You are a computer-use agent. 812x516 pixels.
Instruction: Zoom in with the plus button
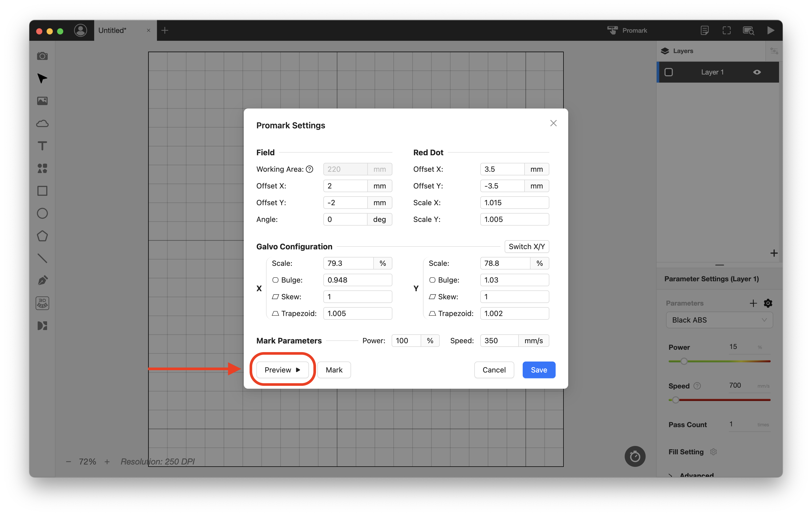pyautogui.click(x=107, y=461)
